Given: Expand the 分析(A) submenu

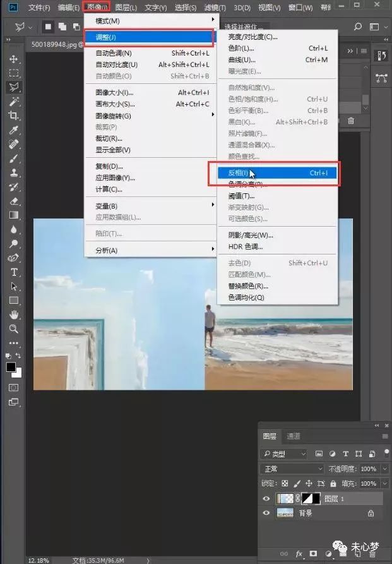Looking at the screenshot, I should pos(150,250).
